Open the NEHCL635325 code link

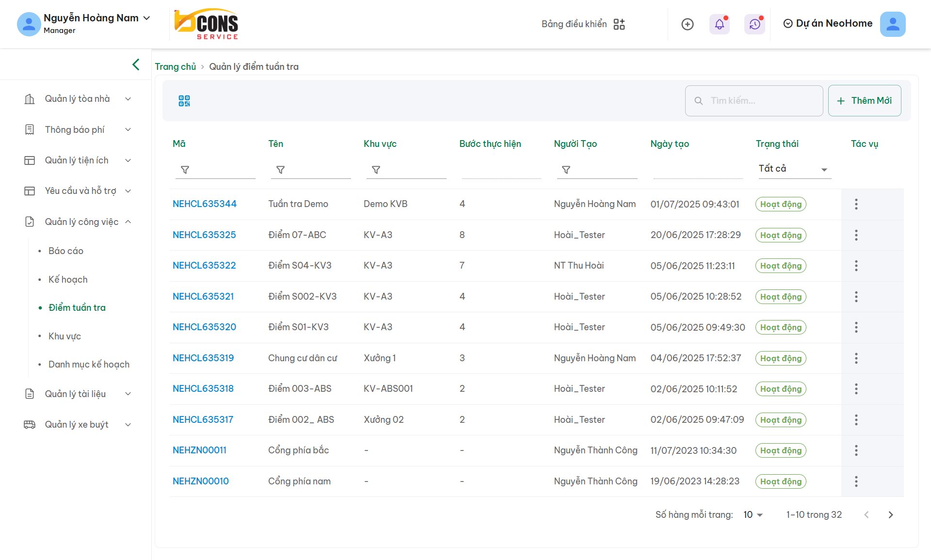click(x=204, y=235)
